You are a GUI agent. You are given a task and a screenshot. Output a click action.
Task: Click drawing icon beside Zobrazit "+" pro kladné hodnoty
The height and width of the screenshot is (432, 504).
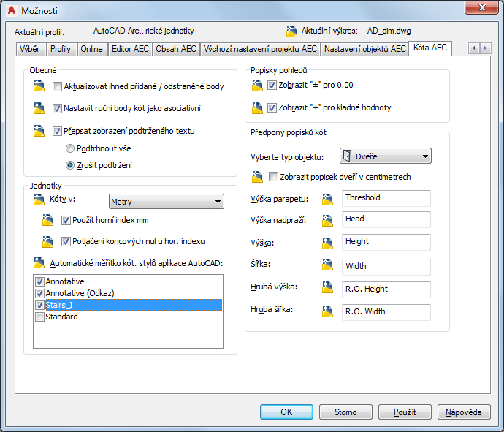coord(257,107)
